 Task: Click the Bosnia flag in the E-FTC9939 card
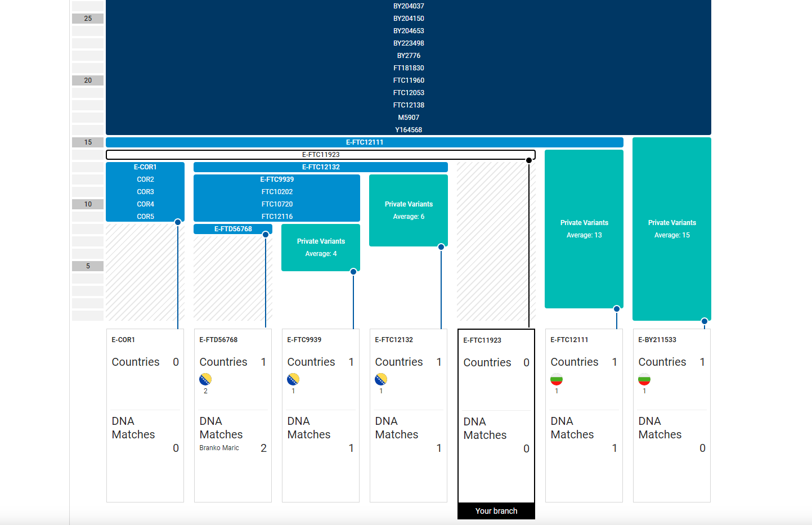pos(293,379)
